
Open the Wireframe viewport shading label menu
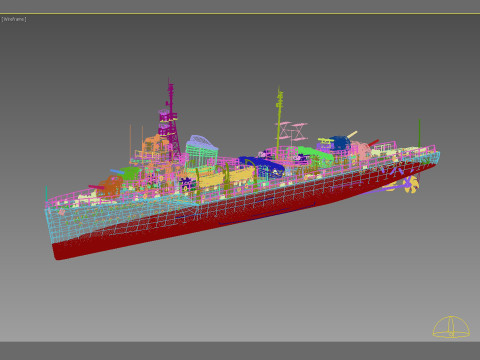pos(14,19)
